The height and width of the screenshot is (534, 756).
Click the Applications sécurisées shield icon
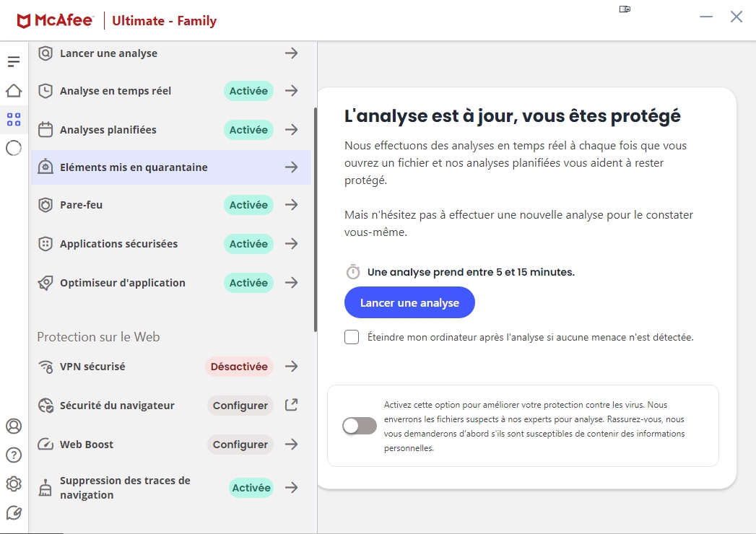pos(45,244)
